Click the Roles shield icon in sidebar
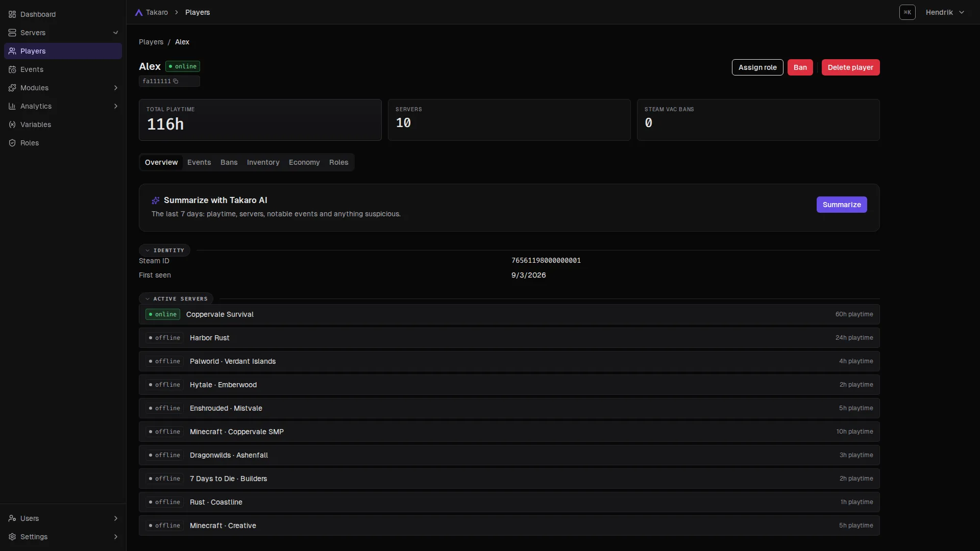 (12, 143)
